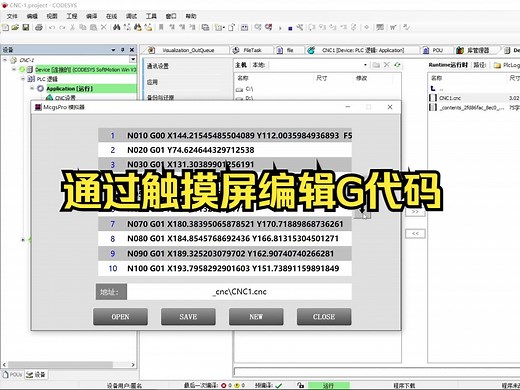This screenshot has height=390, width=520.
Task: Click the Copy icon in toolbar
Action: [82, 28]
